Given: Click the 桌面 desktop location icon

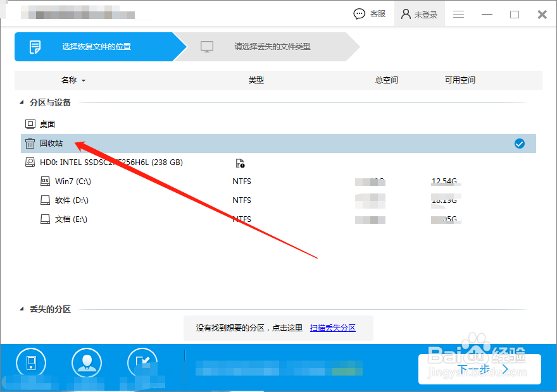Looking at the screenshot, I should coord(29,124).
